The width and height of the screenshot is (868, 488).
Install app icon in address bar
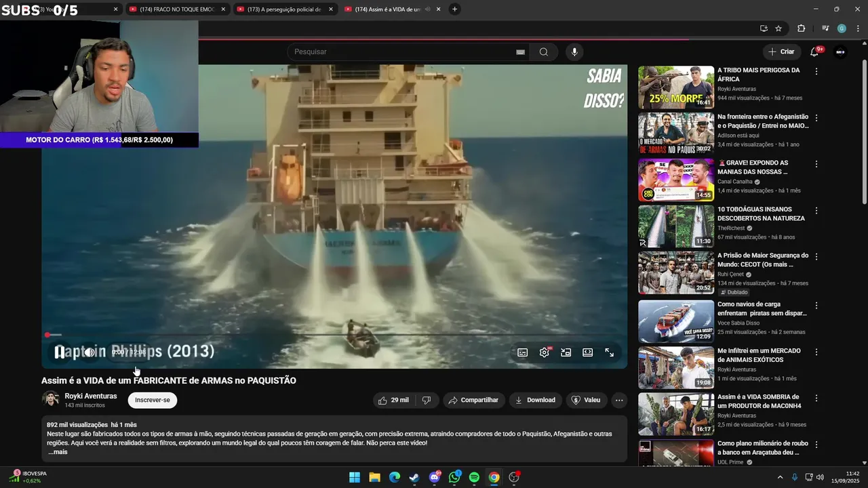(x=764, y=28)
